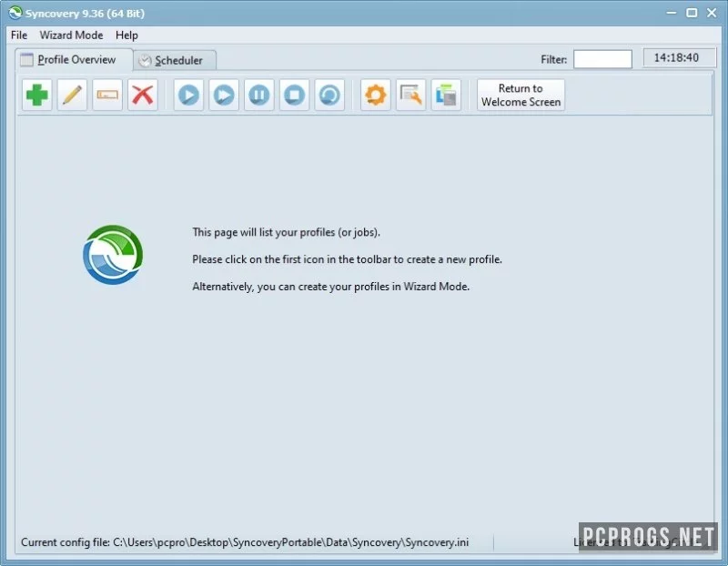Screen dimensions: 728x566
Task: Maximize the Syncovery window
Action: coord(692,13)
